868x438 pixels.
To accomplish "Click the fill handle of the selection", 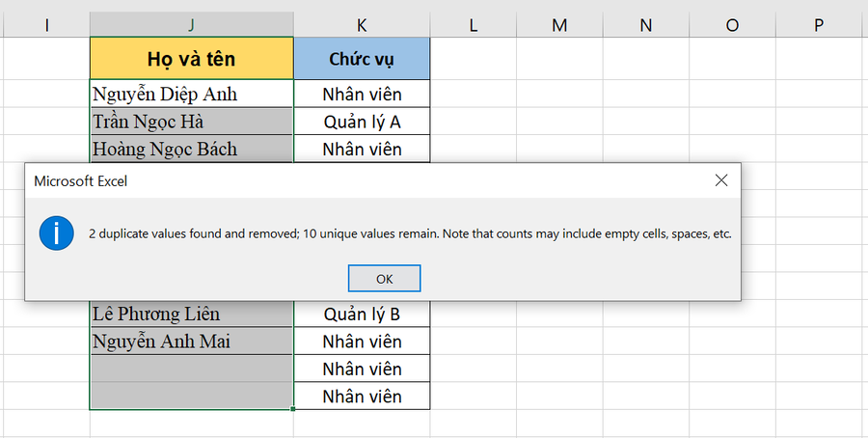I will (x=293, y=409).
